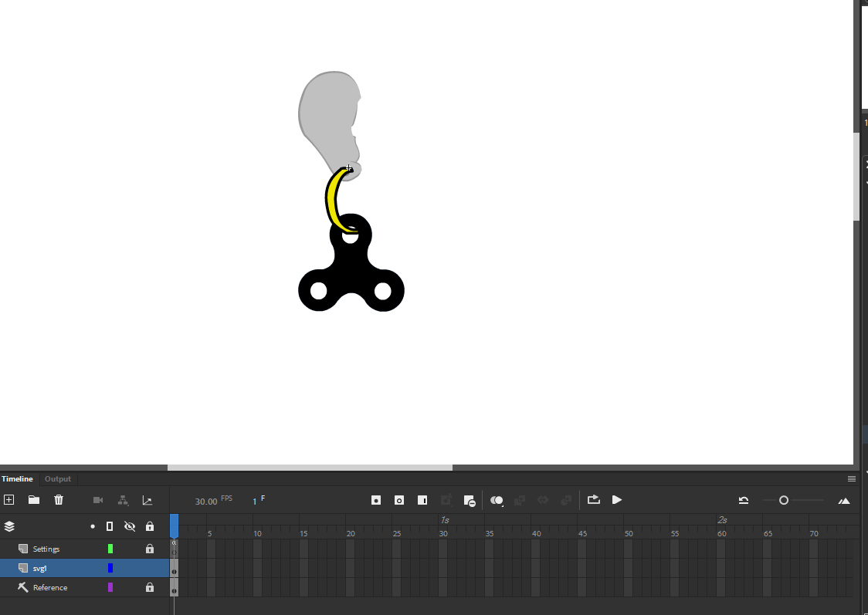868x615 pixels.
Task: Click the Remove Frame icon
Action: point(469,501)
